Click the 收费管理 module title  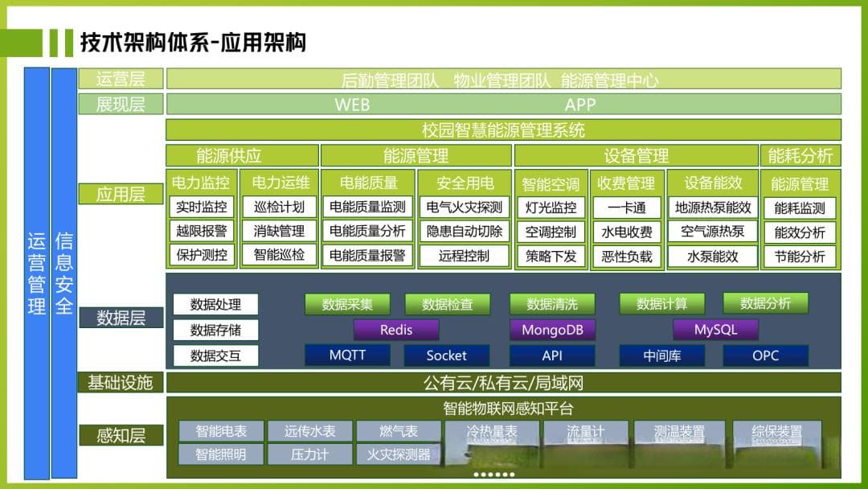click(626, 183)
